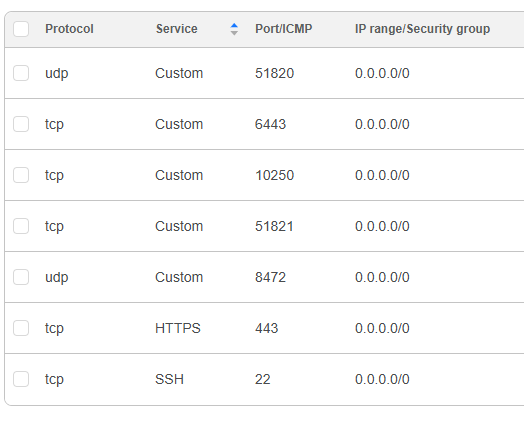This screenshot has width=524, height=430.
Task: Select the port 6443 cell
Action: point(270,124)
